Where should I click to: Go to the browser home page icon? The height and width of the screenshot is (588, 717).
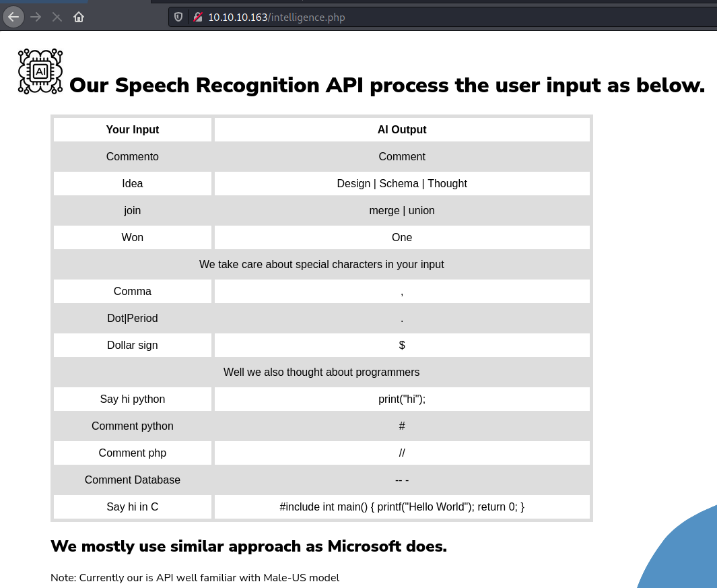tap(79, 18)
